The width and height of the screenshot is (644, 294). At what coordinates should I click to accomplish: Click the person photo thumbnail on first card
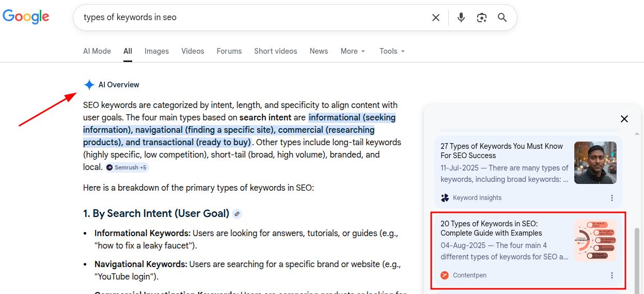click(595, 163)
